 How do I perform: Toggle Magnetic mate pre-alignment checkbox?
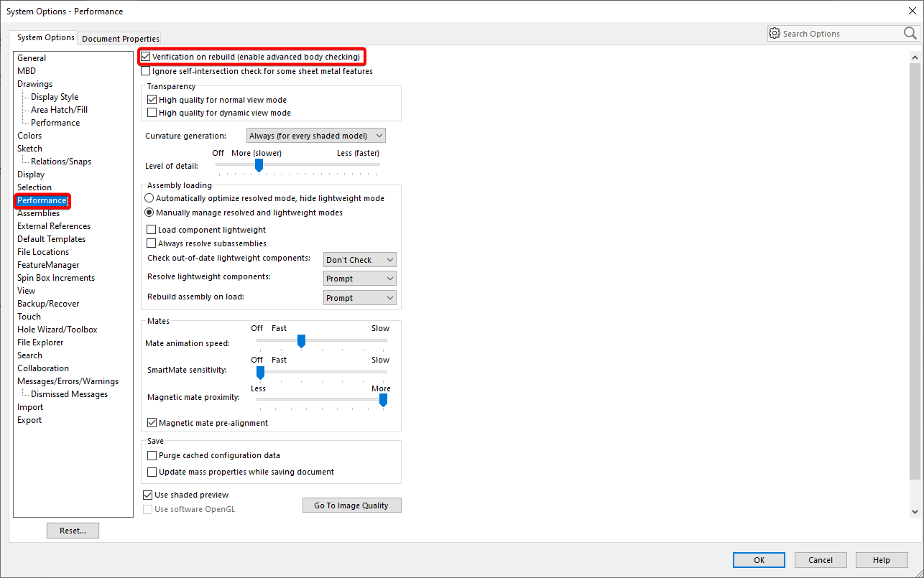pyautogui.click(x=152, y=423)
